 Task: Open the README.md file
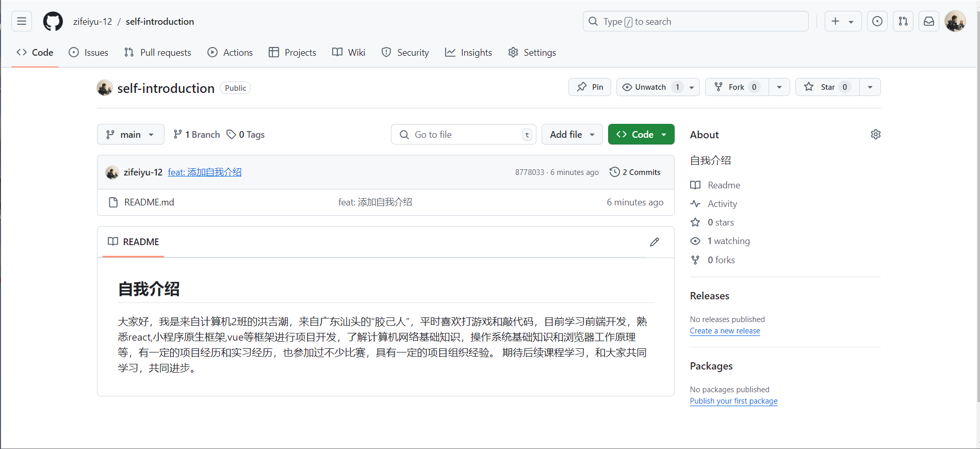tap(149, 202)
